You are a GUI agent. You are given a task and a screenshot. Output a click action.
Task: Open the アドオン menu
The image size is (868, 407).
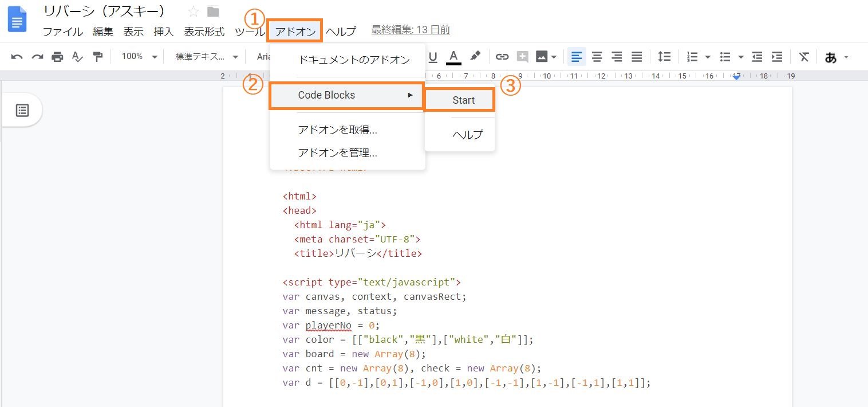coord(295,32)
